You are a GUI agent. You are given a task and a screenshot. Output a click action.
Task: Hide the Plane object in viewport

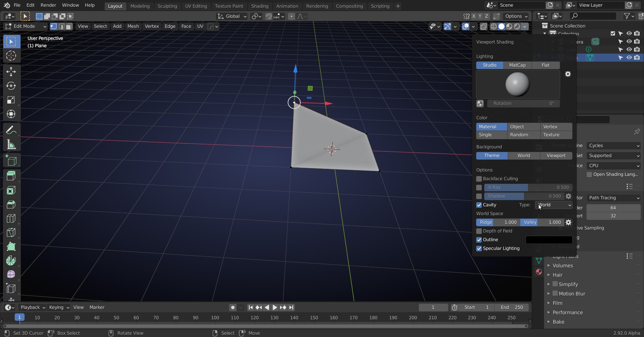629,58
